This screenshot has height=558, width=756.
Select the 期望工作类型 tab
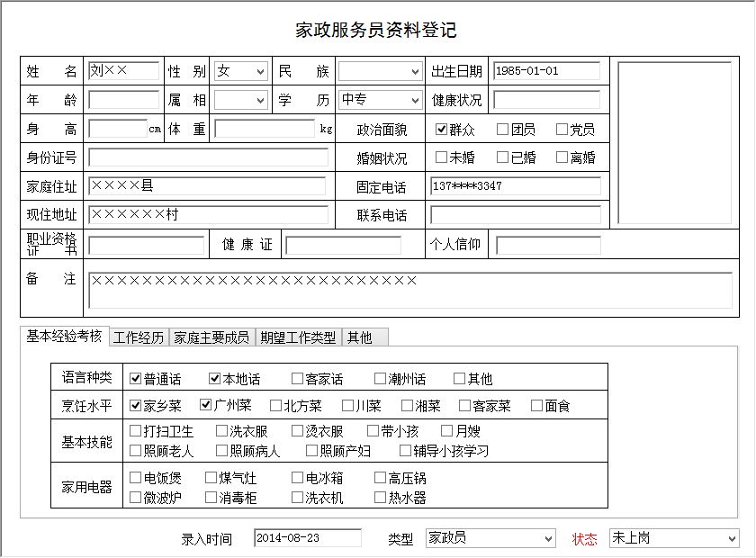click(x=298, y=337)
